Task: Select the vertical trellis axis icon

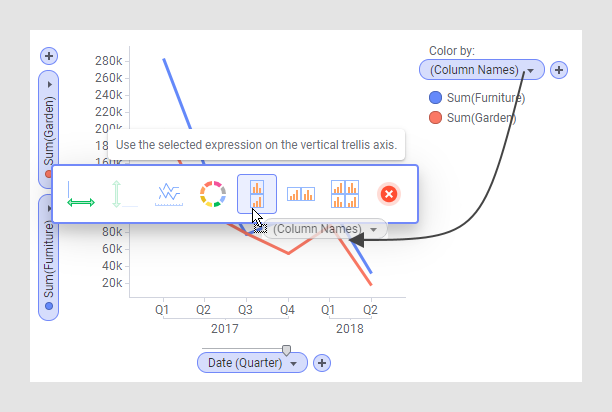Action: [257, 194]
